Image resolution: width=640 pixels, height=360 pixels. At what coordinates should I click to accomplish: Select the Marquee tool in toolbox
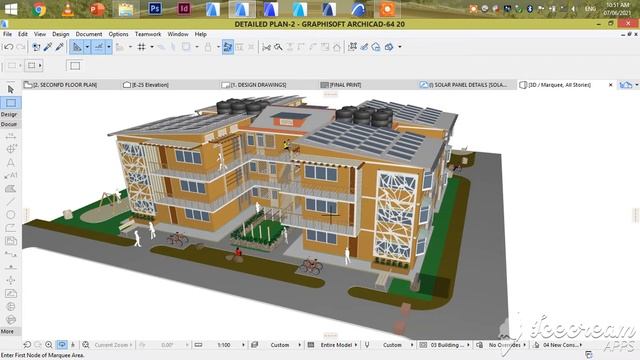(11, 103)
